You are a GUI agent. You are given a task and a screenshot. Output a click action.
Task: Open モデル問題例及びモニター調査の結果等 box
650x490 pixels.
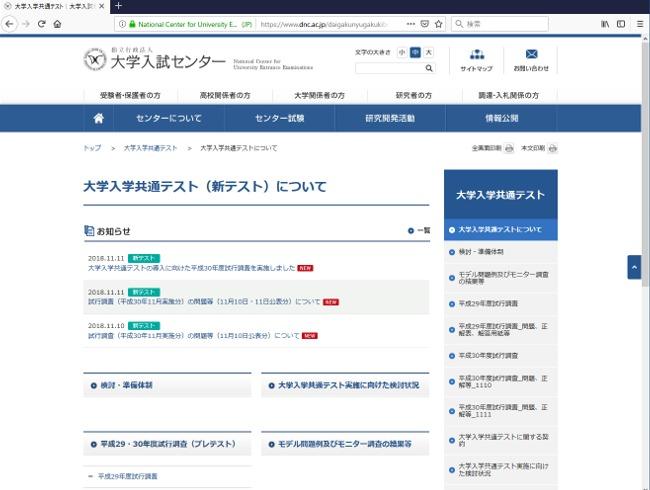(x=345, y=444)
